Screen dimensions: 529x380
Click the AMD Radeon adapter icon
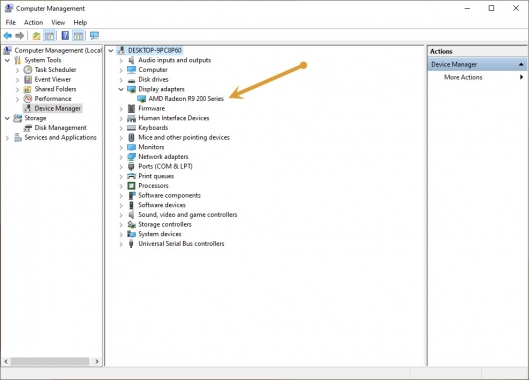[142, 99]
